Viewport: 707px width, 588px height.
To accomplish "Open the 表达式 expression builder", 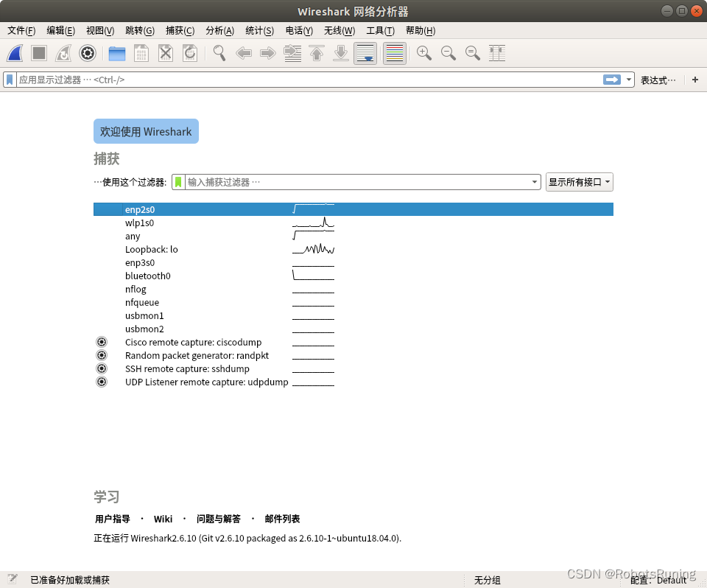I will click(x=658, y=80).
